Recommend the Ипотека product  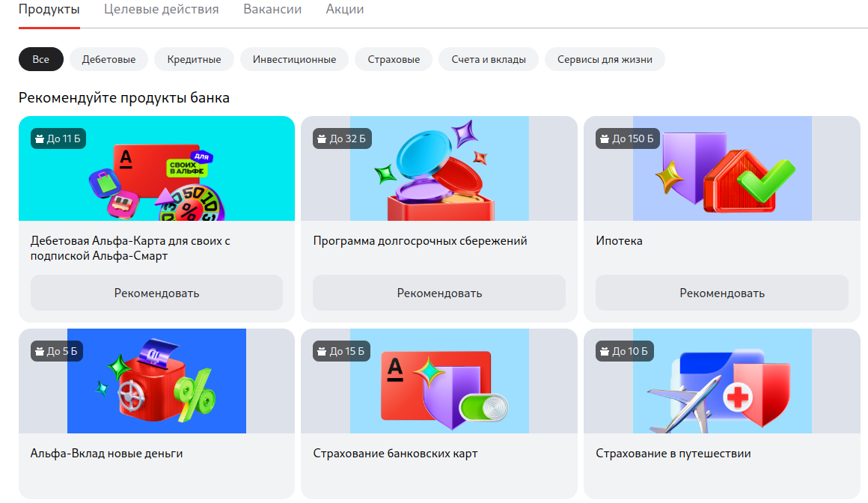click(x=722, y=293)
